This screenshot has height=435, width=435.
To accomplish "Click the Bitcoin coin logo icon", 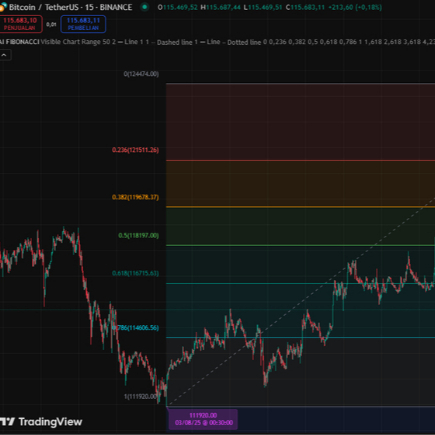I will tap(3, 7).
